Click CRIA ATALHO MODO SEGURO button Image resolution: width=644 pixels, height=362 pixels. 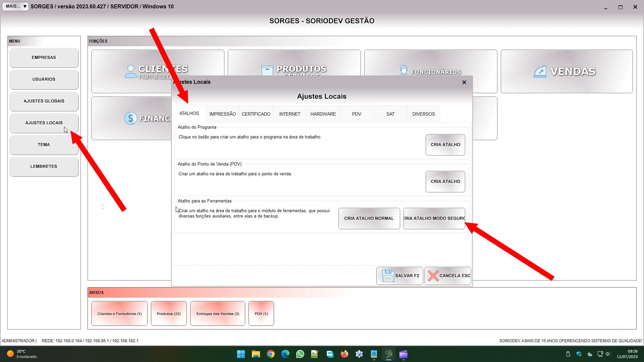click(x=434, y=219)
